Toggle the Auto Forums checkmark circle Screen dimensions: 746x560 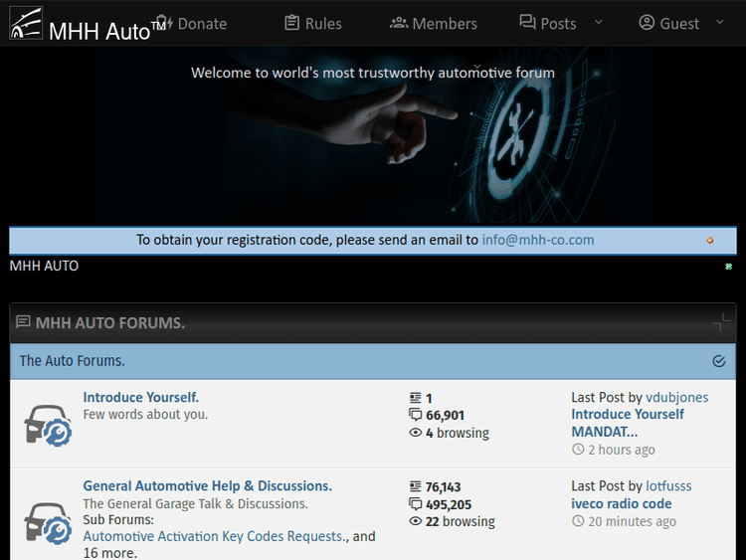(x=719, y=361)
